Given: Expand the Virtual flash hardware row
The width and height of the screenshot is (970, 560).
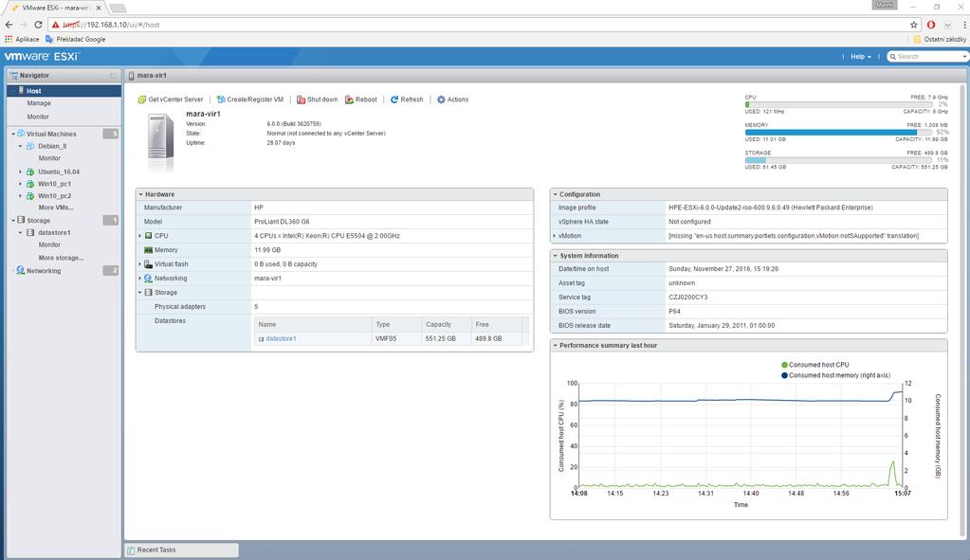Looking at the screenshot, I should 140,264.
